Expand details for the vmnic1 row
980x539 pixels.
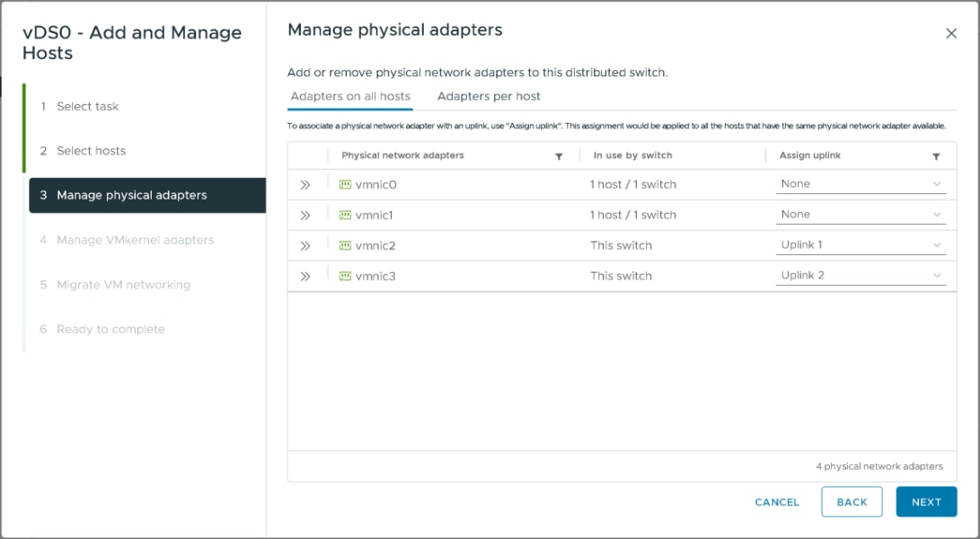(x=305, y=216)
